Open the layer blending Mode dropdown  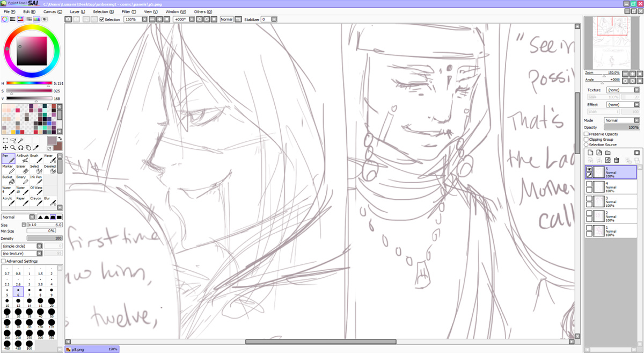click(621, 120)
